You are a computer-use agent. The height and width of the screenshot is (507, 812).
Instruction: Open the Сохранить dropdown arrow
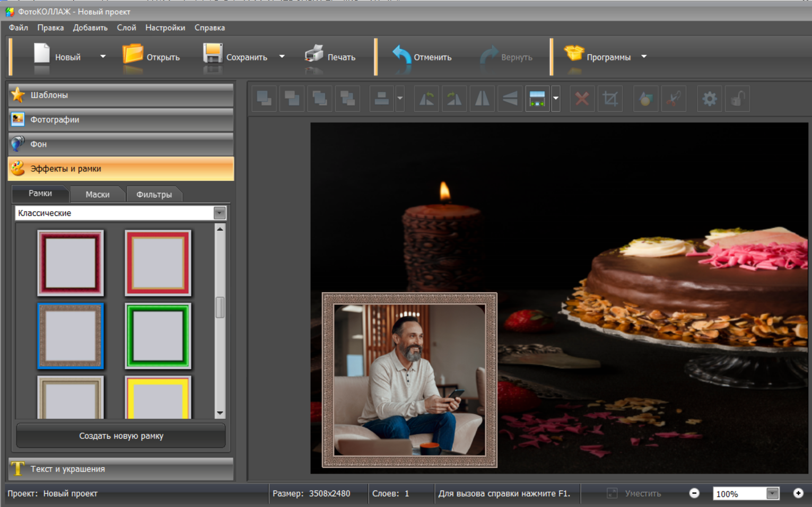(282, 57)
